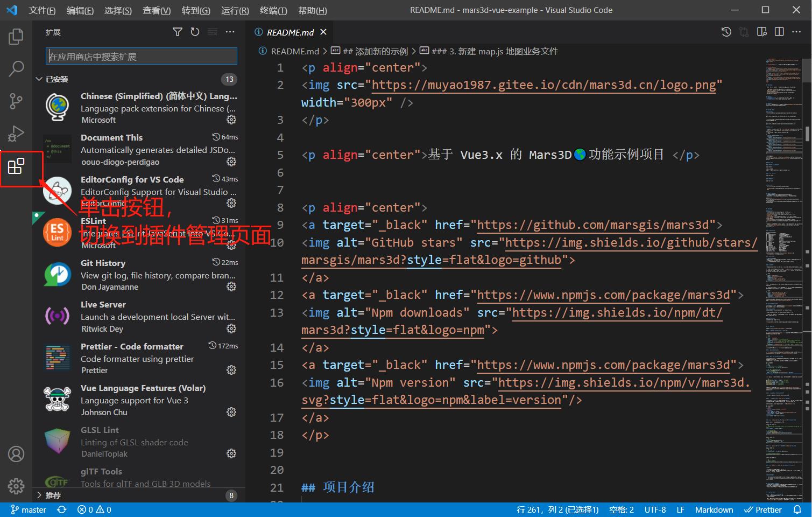812x517 pixels.
Task: Open the Manage gear in activity bar
Action: point(16,486)
